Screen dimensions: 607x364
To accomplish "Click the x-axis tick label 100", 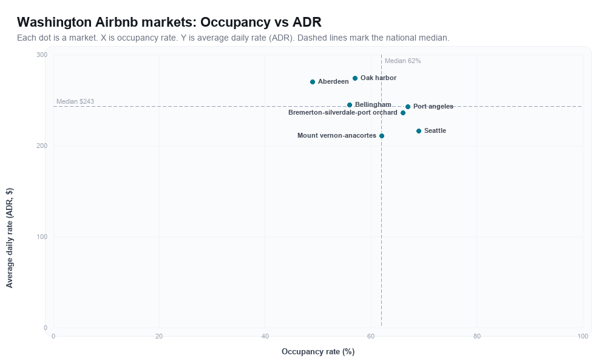I will point(583,337).
